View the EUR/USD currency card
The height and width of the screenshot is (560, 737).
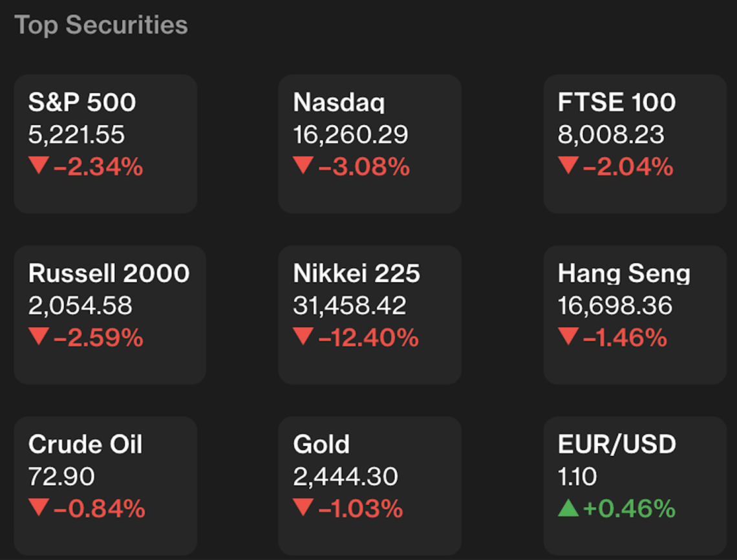634,485
